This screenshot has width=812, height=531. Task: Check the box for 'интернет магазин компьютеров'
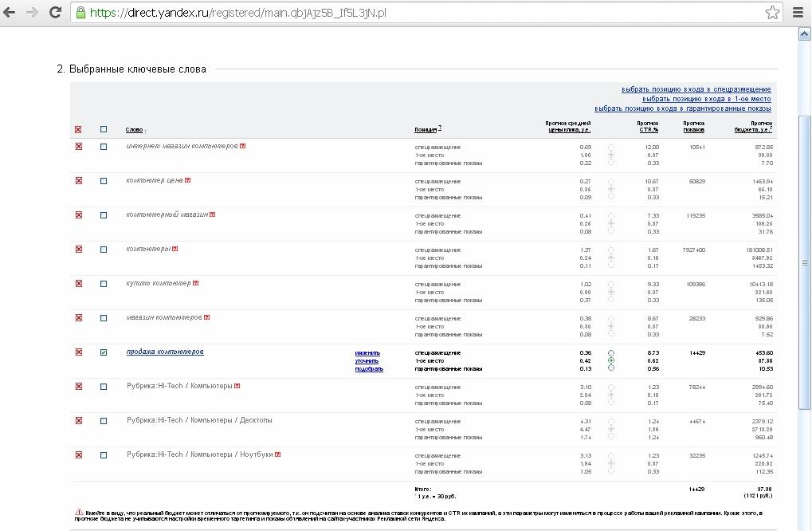pyautogui.click(x=104, y=147)
